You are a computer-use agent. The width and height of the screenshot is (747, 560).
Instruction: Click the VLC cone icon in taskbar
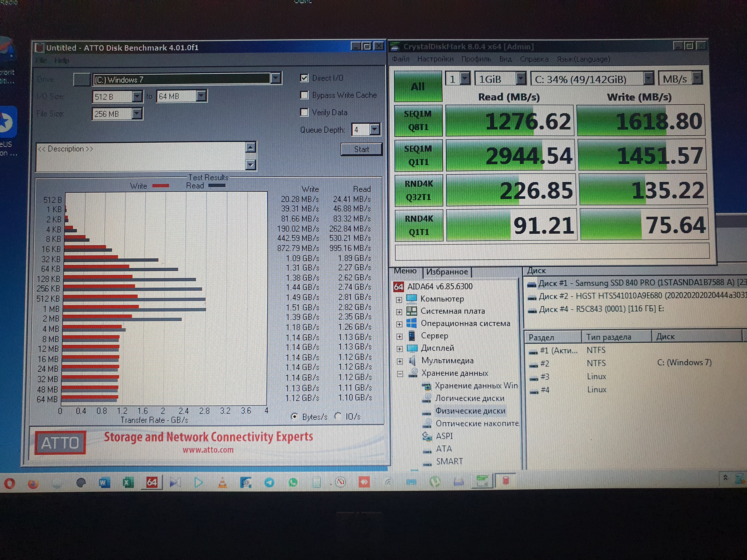click(x=222, y=483)
